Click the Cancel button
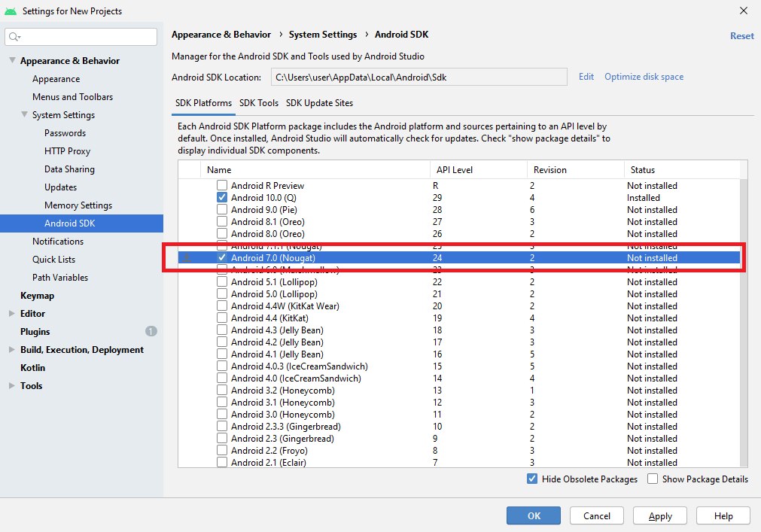The width and height of the screenshot is (761, 532). (596, 515)
